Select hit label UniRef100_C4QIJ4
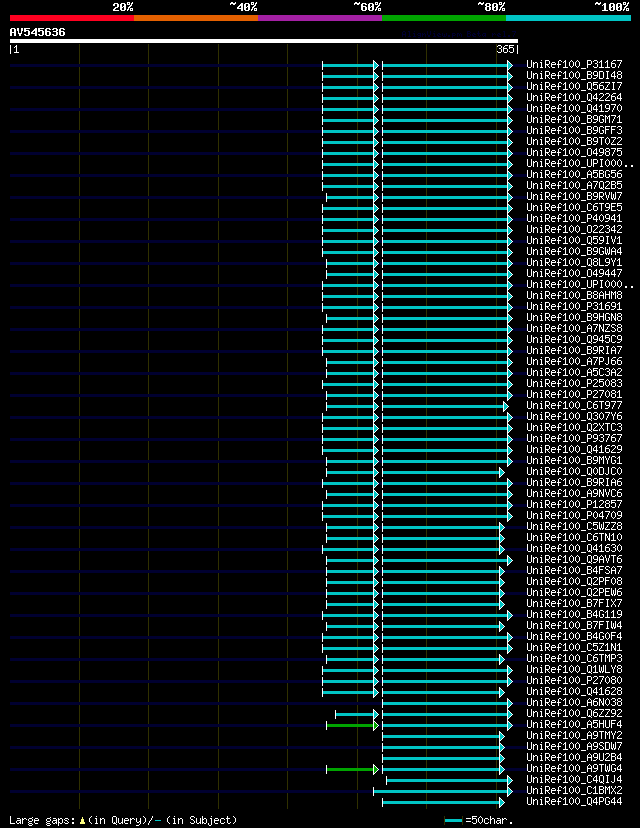The width and height of the screenshot is (640, 828). pyautogui.click(x=574, y=779)
